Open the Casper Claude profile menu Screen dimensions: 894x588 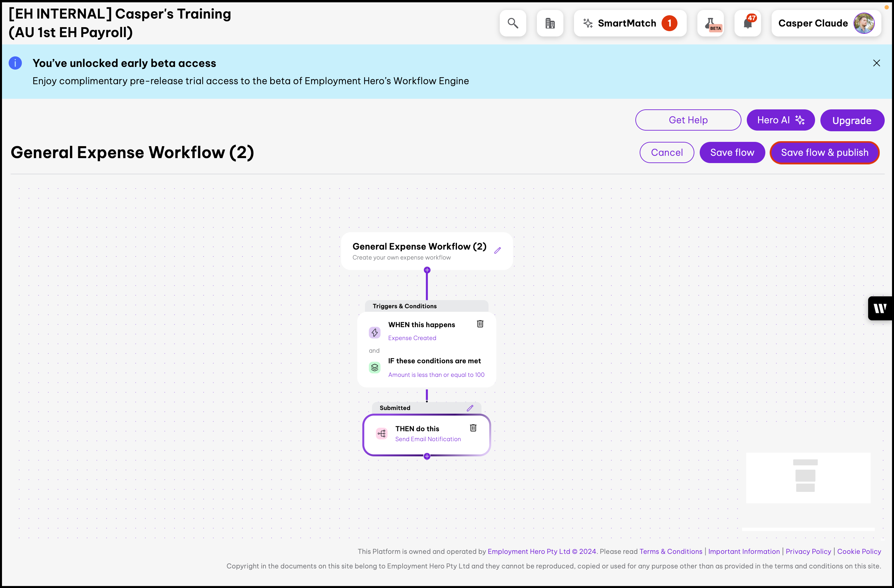(x=826, y=23)
